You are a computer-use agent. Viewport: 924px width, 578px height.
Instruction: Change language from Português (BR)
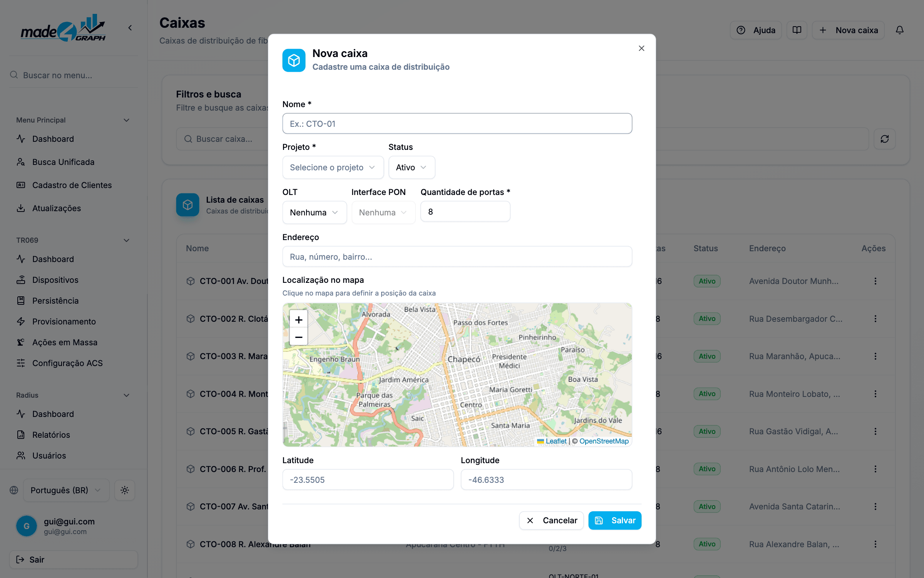click(x=66, y=490)
